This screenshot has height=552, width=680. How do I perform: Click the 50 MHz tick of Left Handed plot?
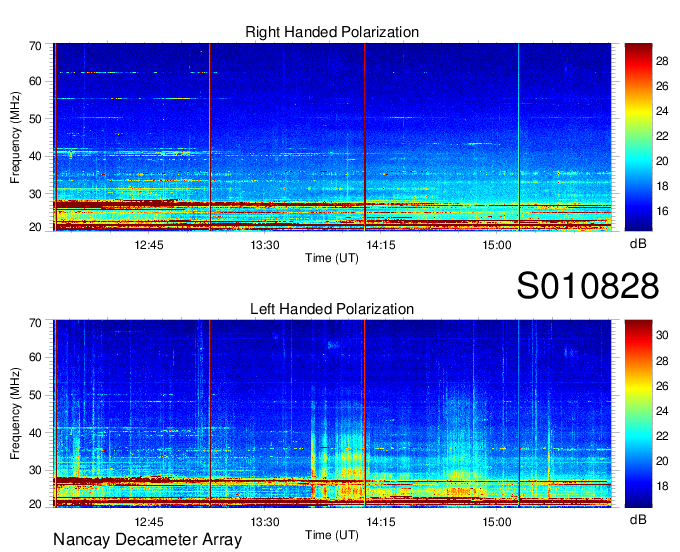36,395
